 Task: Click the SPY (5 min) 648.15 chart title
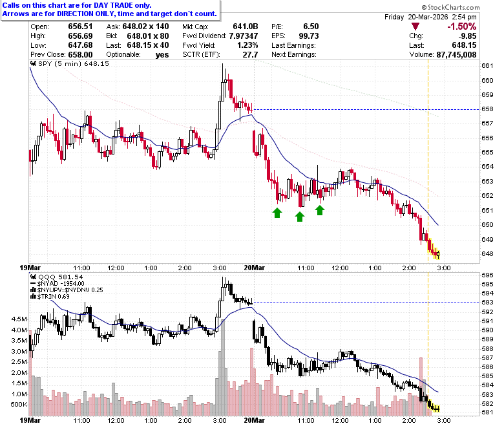point(74,63)
